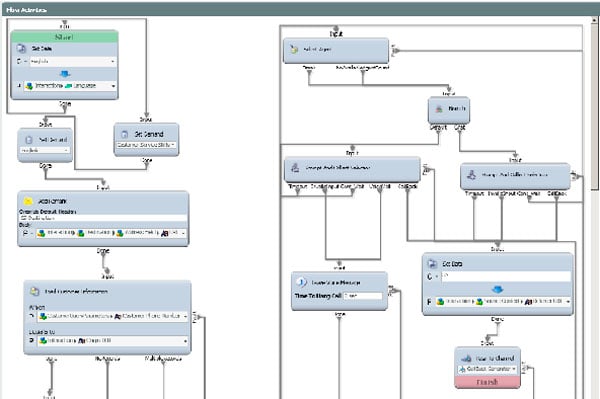The width and height of the screenshot is (600, 399).
Task: Click the icon of the Customer Service Skills Set Demand node
Action: [125, 134]
